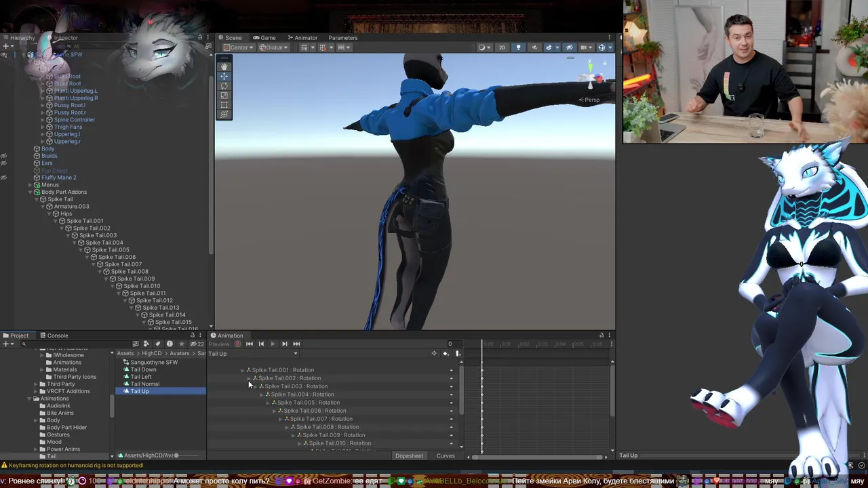Select the Scale tool
The width and height of the screenshot is (868, 488).
pos(224,95)
